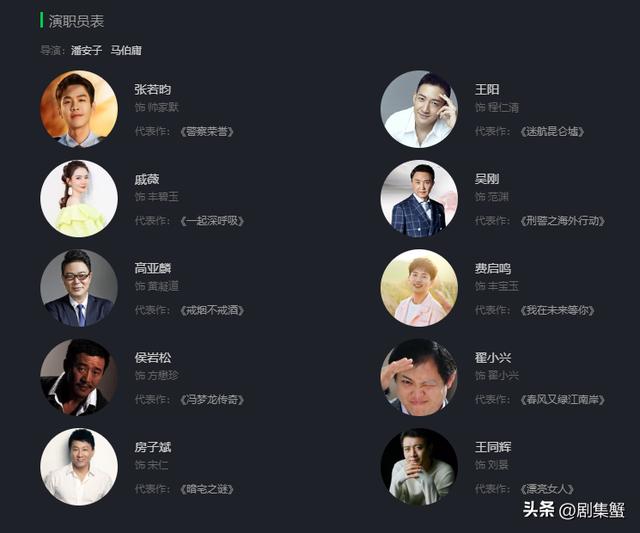Select the 演职员表 section heading

(x=76, y=21)
